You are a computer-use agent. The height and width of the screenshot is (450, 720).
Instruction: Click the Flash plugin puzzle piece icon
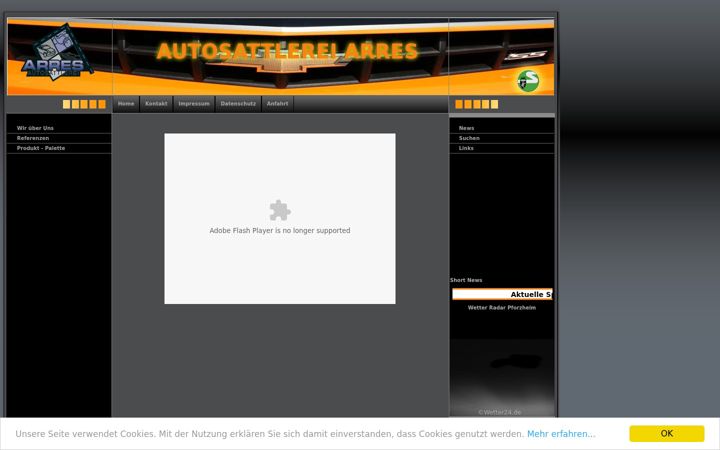(280, 210)
